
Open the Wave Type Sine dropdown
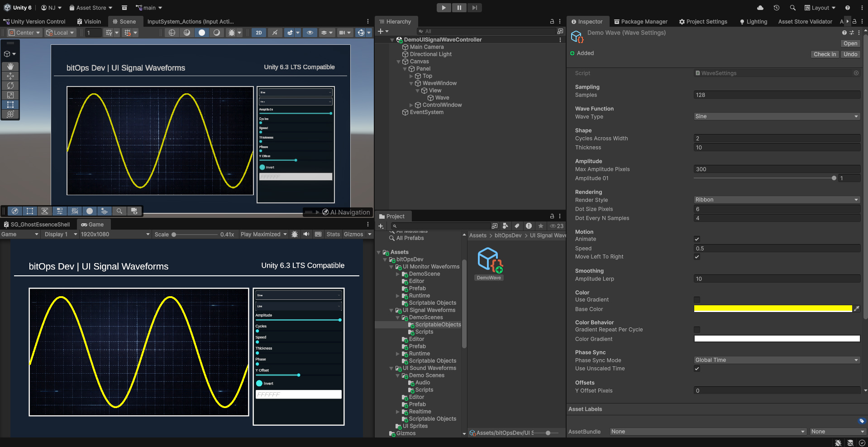point(777,116)
